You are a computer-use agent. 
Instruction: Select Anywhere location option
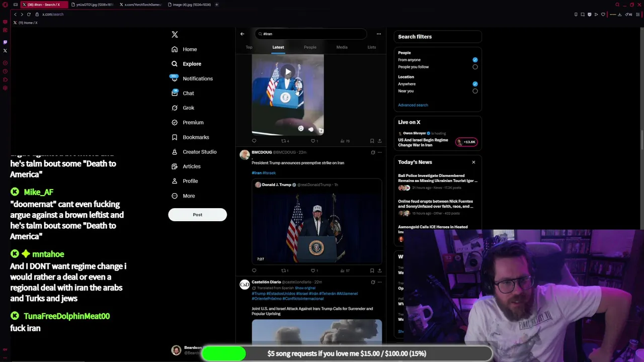click(x=475, y=84)
